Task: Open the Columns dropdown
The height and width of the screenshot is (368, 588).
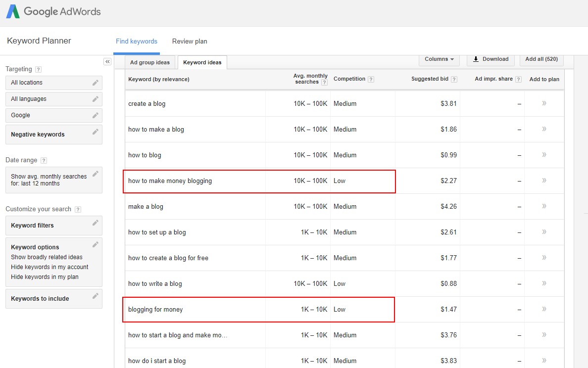Action: tap(439, 59)
